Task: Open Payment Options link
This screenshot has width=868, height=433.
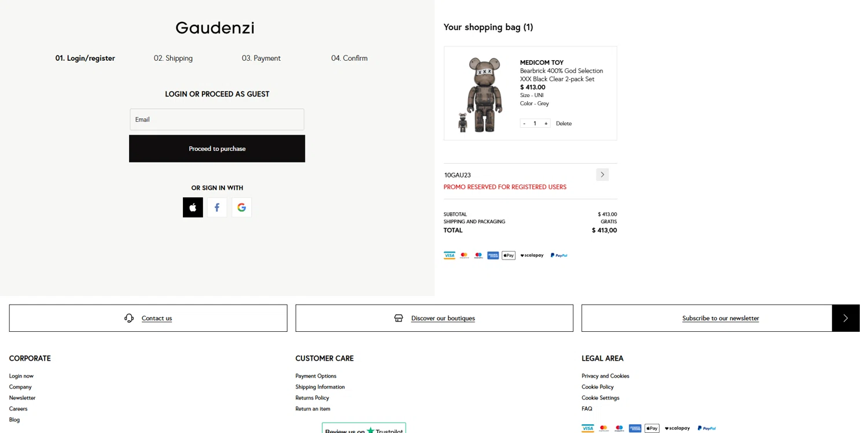Action: tap(315, 376)
